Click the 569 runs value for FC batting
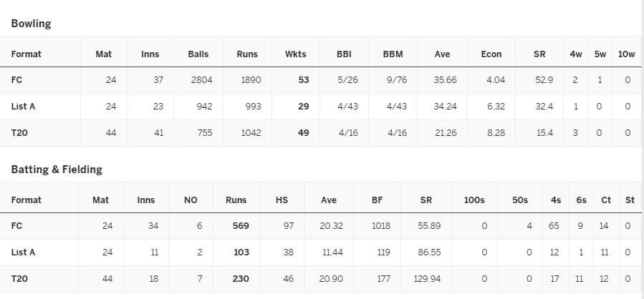The width and height of the screenshot is (644, 299). click(241, 226)
